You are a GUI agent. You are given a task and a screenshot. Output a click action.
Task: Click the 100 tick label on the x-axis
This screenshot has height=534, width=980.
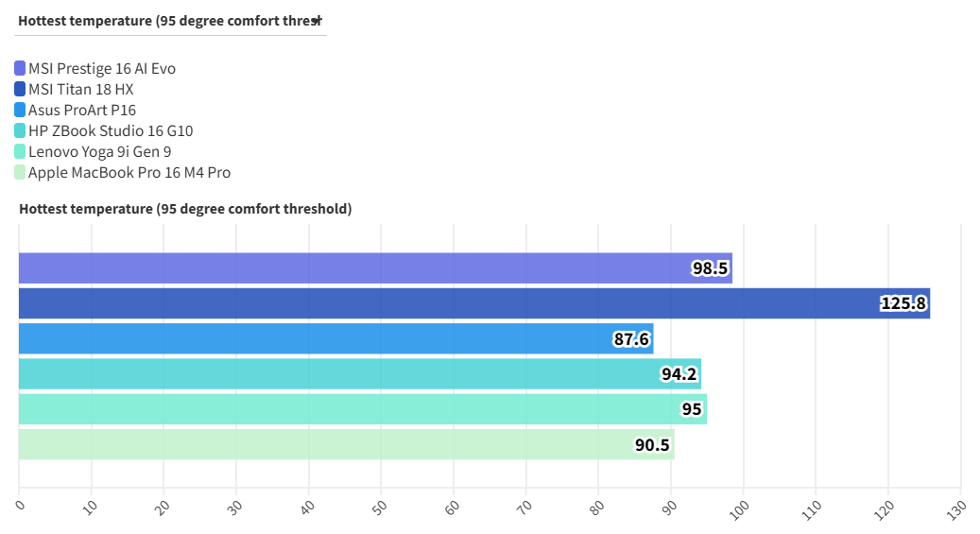740,506
